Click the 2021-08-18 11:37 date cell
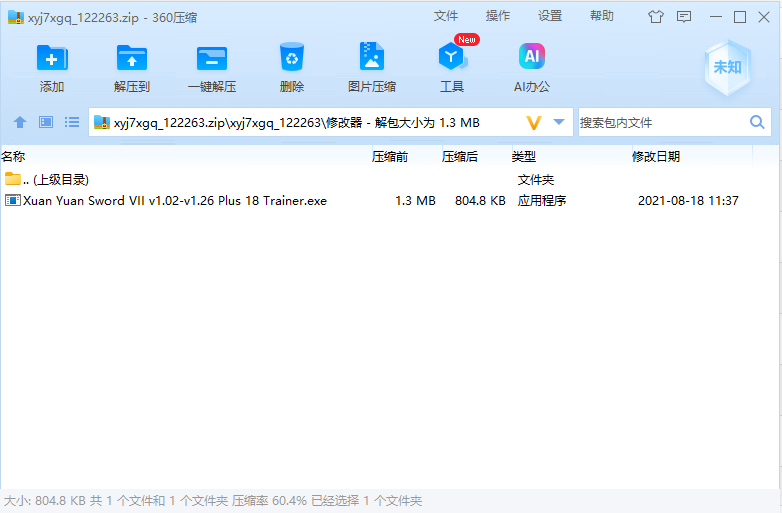The height and width of the screenshot is (513, 782). (688, 201)
